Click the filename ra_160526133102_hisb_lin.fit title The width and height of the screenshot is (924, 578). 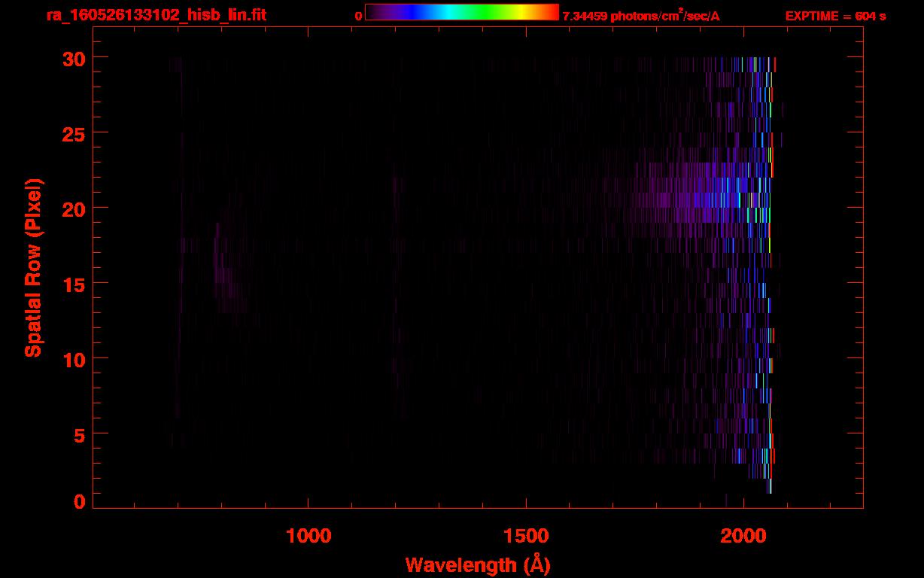click(155, 15)
